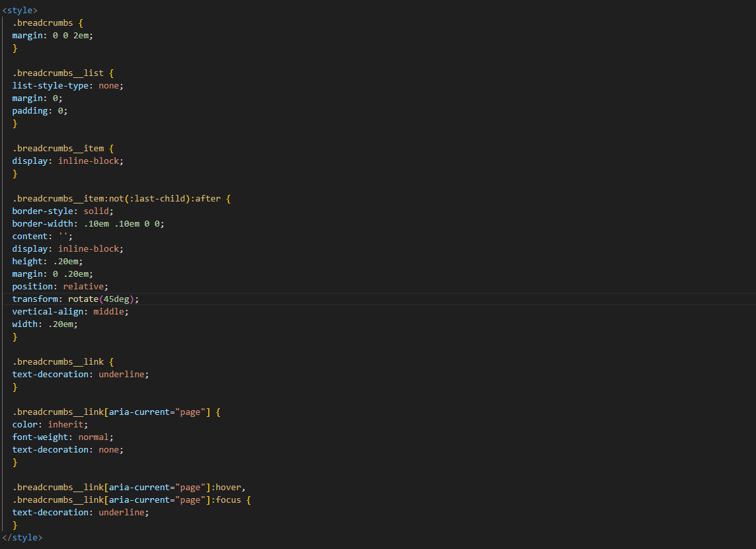The width and height of the screenshot is (756, 549).
Task: Place cursor on border-style solid value
Action: coord(98,211)
